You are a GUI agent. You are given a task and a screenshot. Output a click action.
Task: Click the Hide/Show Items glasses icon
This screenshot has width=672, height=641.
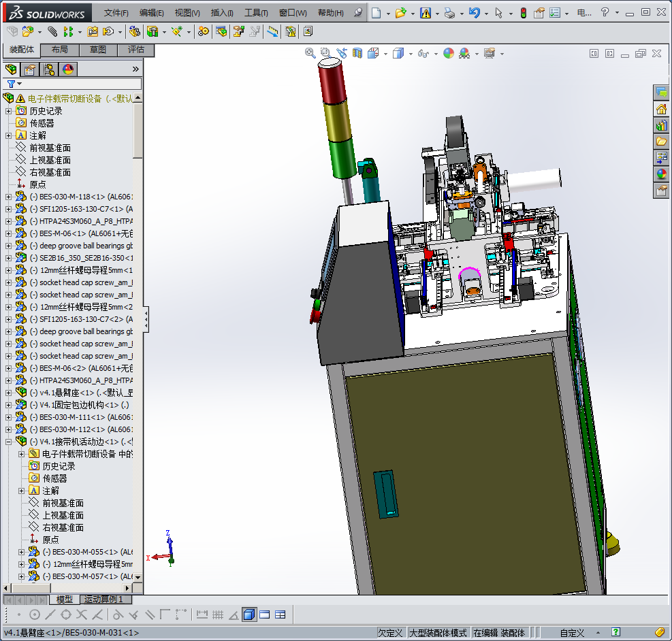(423, 54)
